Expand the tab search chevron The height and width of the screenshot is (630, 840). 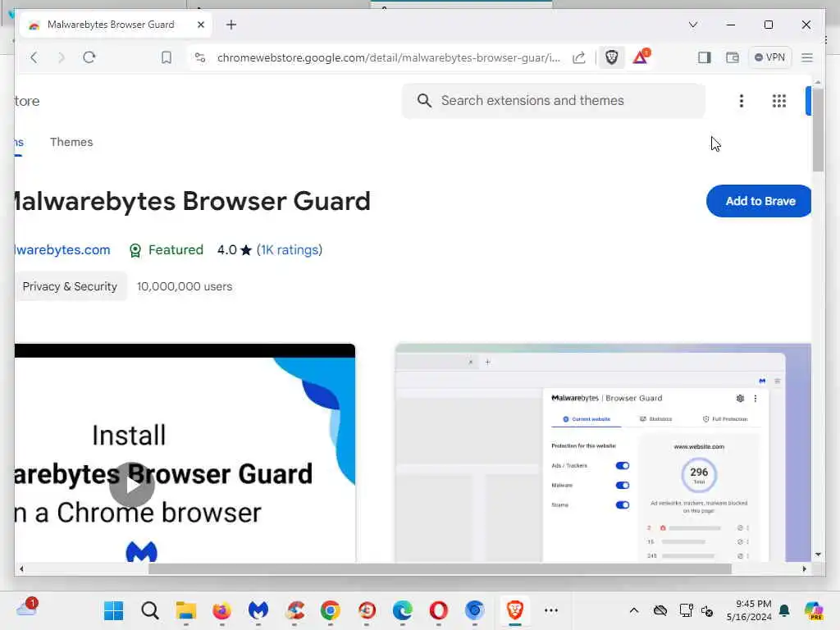coord(692,25)
